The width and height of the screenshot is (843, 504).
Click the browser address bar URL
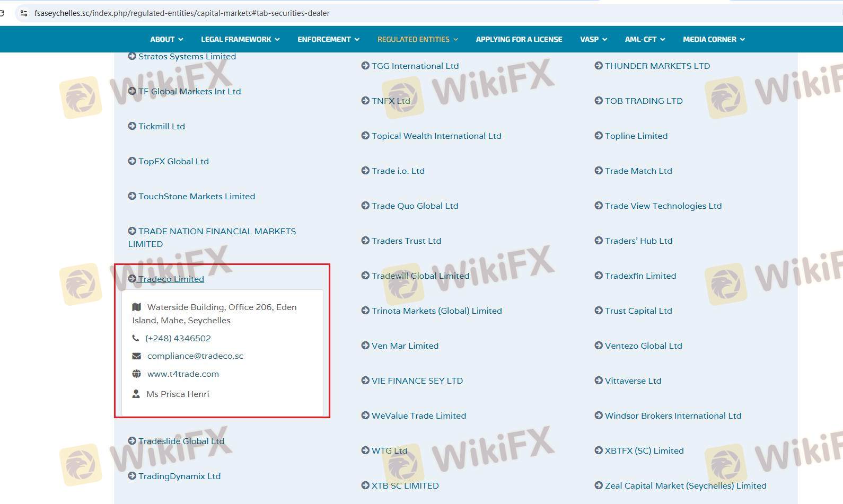tap(182, 13)
